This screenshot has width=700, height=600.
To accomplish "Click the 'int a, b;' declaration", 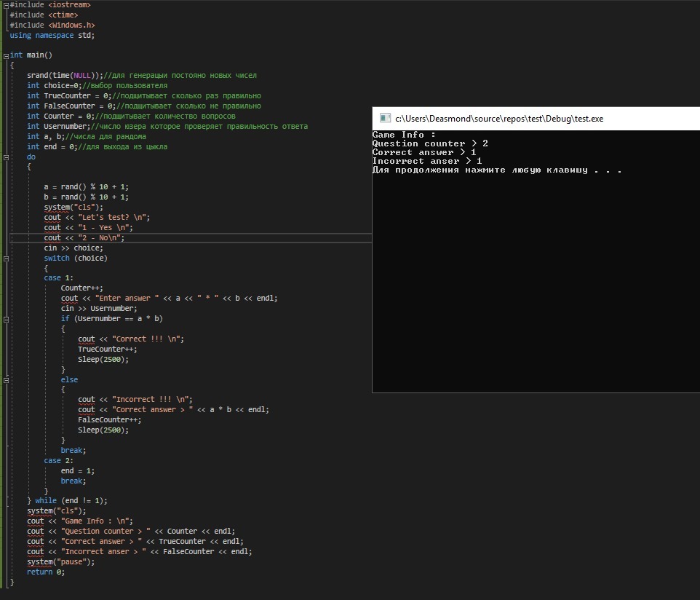I will [x=46, y=136].
